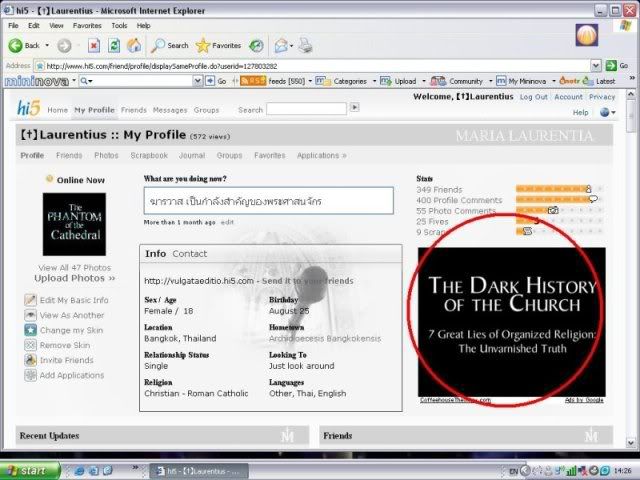Open the File menu
This screenshot has width=640, height=480.
[x=13, y=25]
